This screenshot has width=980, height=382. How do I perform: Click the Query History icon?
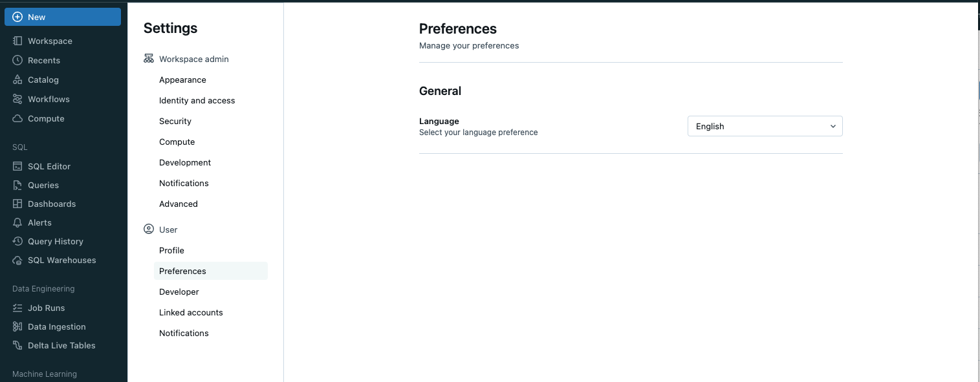[x=17, y=241]
